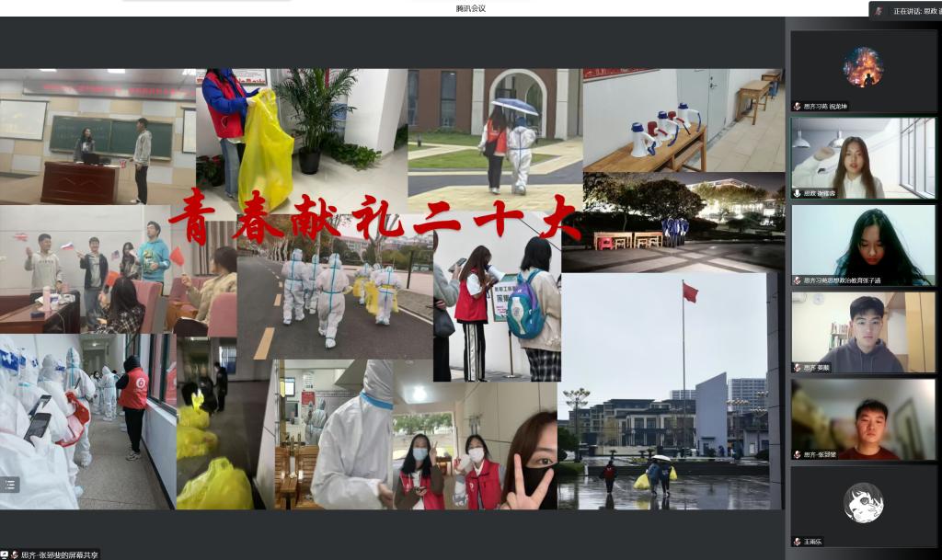Click muted mic icon on 祝龙坤's tile

[797, 106]
